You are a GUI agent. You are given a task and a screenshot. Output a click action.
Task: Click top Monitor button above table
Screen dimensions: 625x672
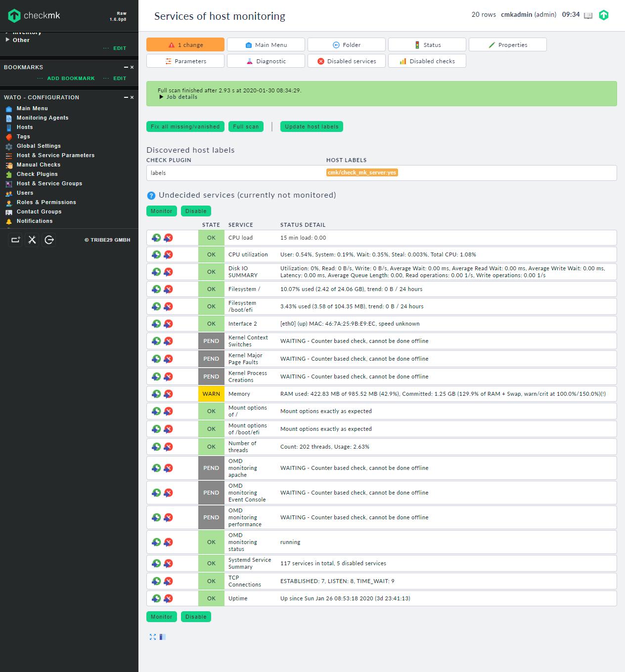[162, 211]
